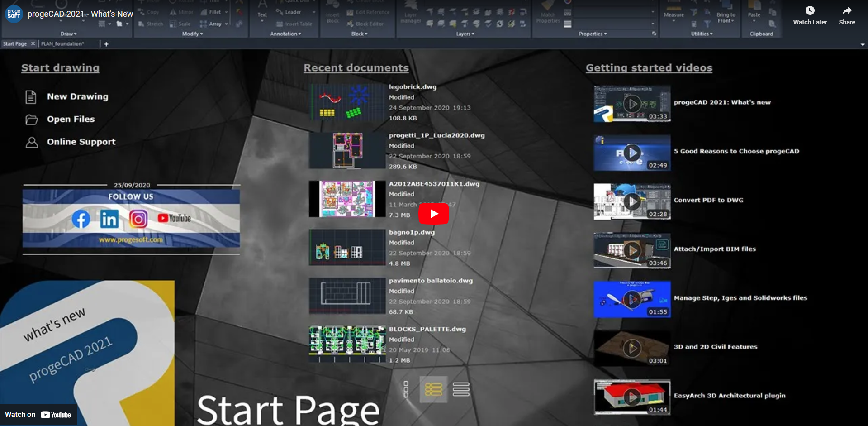Close the Start Page tab
The width and height of the screenshot is (868, 426).
[33, 44]
